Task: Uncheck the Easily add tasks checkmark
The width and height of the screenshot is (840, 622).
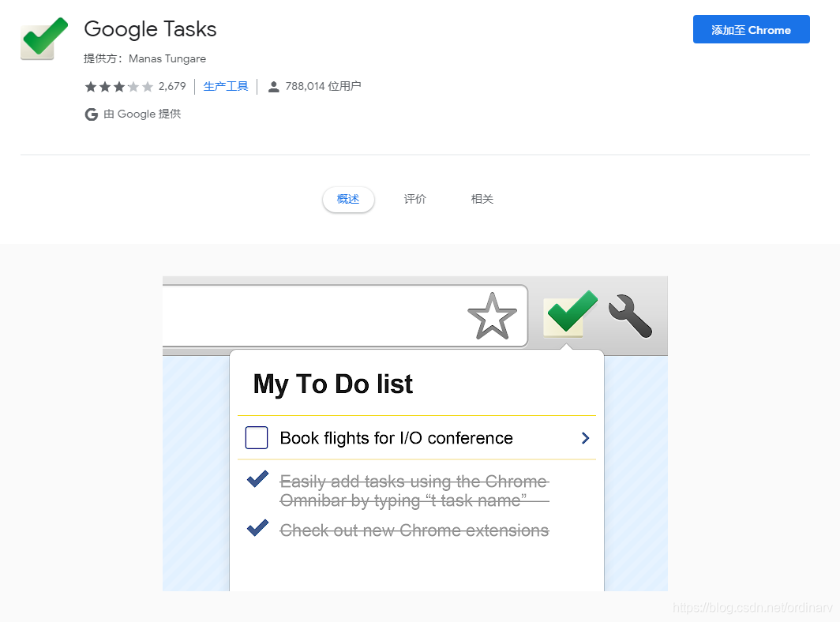Action: pos(257,479)
